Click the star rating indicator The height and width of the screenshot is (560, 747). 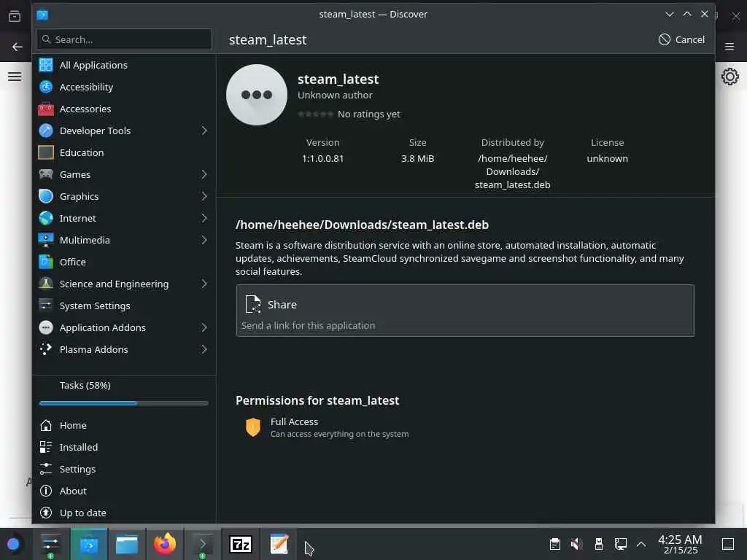tap(315, 114)
